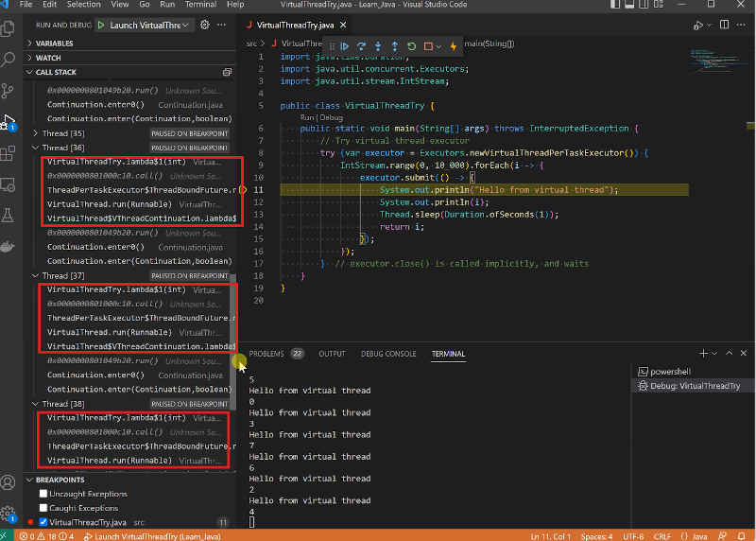Continue execution in debug toolbar
Screen dimensions: 756x541
[x=345, y=46]
